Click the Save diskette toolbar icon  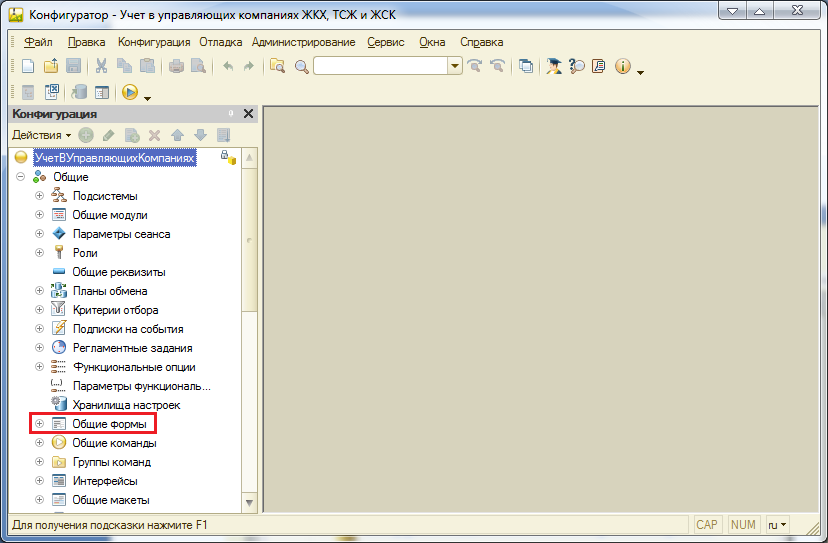pyautogui.click(x=73, y=66)
